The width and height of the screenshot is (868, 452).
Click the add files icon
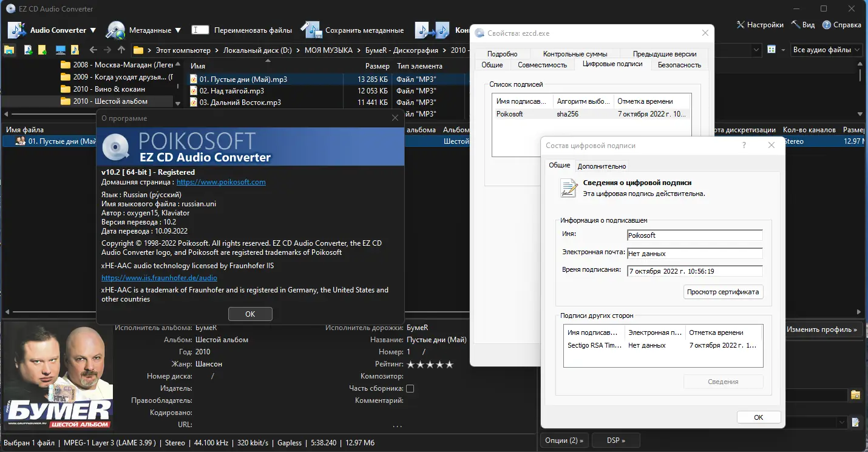27,50
